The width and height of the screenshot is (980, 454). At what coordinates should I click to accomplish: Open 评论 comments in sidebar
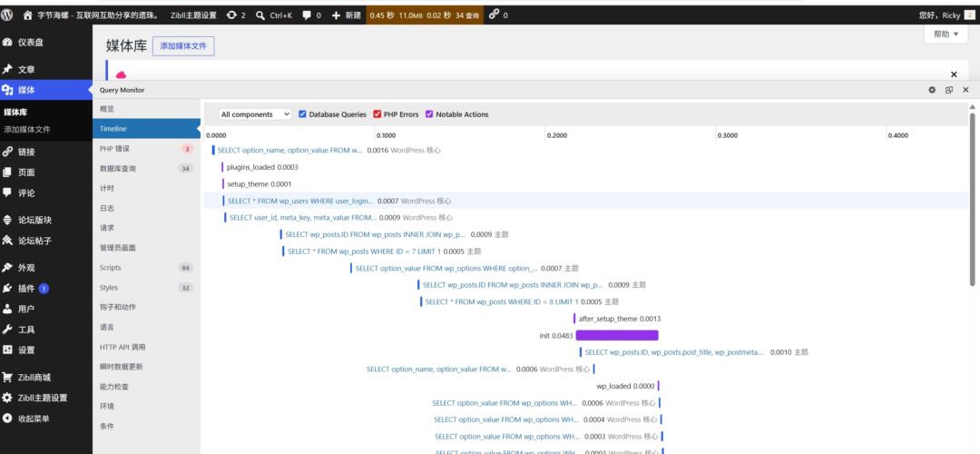coord(46,192)
